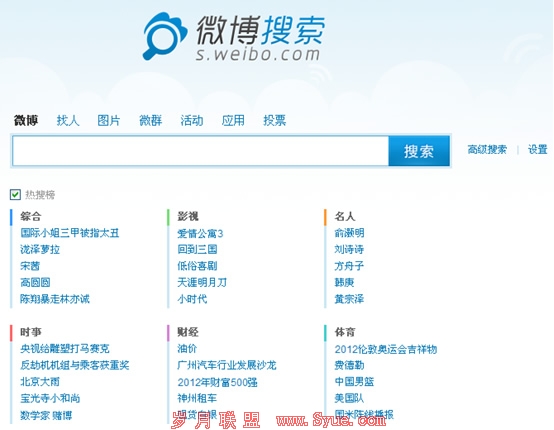Open 反劫机机组与乘客获重奖 link
Viewport: 554px width, 430px height.
point(75,365)
